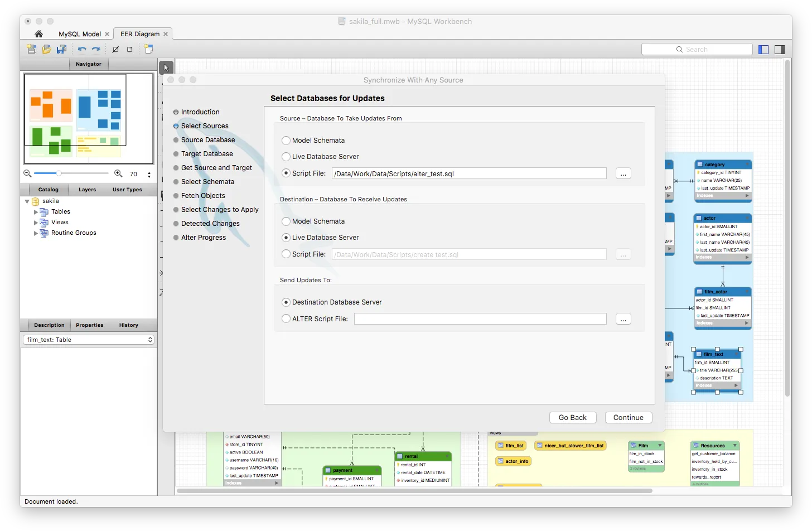812x531 pixels.
Task: Click the diagram overview thumbnail in Navigator
Action: [x=89, y=118]
